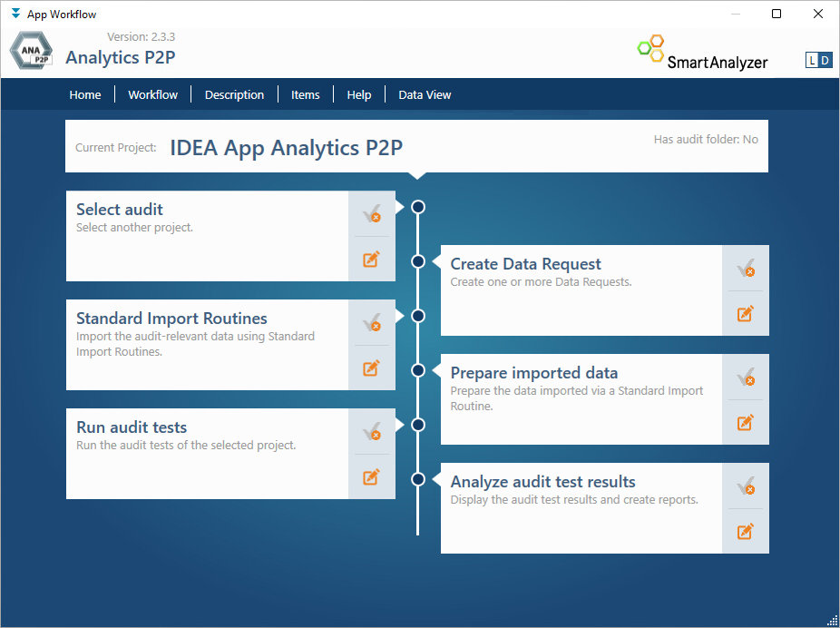
Task: Click the SmartAnalyzer hexagons logo
Action: click(651, 48)
